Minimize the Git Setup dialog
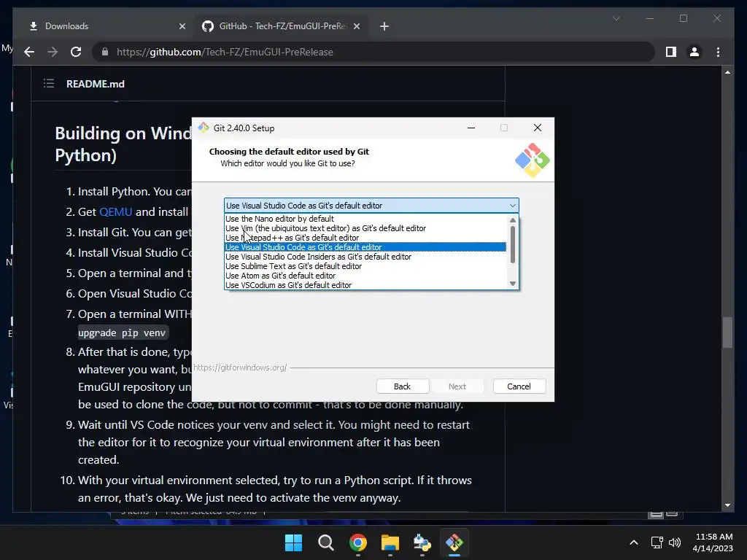This screenshot has height=560, width=747. pyautogui.click(x=471, y=128)
